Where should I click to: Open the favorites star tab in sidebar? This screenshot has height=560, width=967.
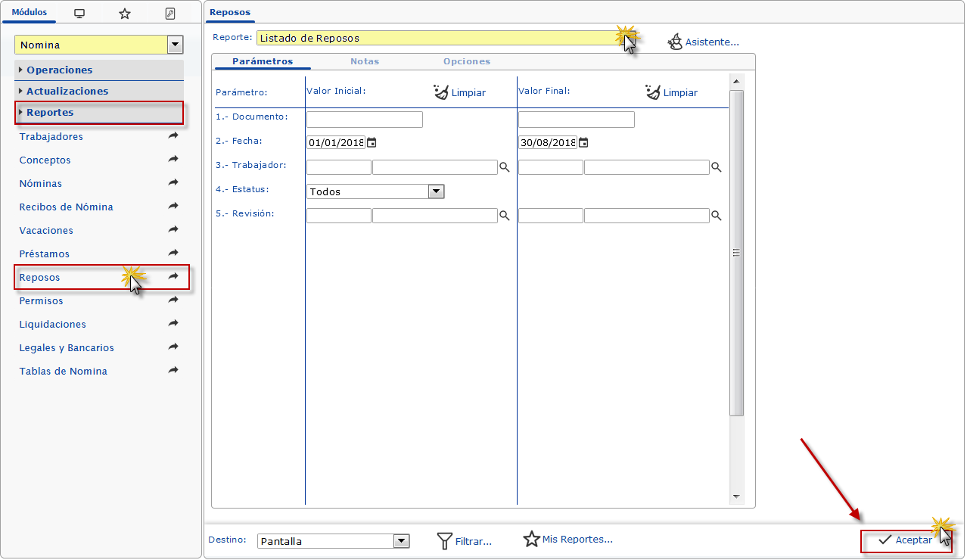(125, 14)
